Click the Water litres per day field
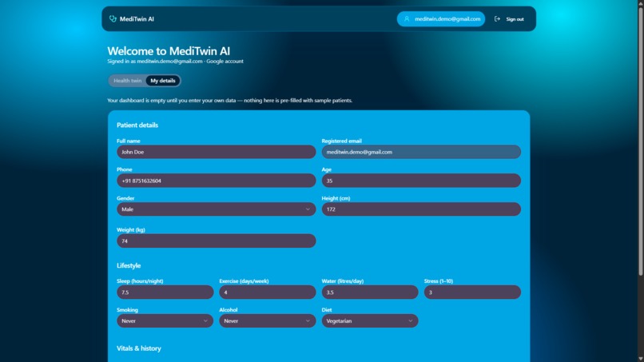The image size is (644, 362). pyautogui.click(x=370, y=292)
